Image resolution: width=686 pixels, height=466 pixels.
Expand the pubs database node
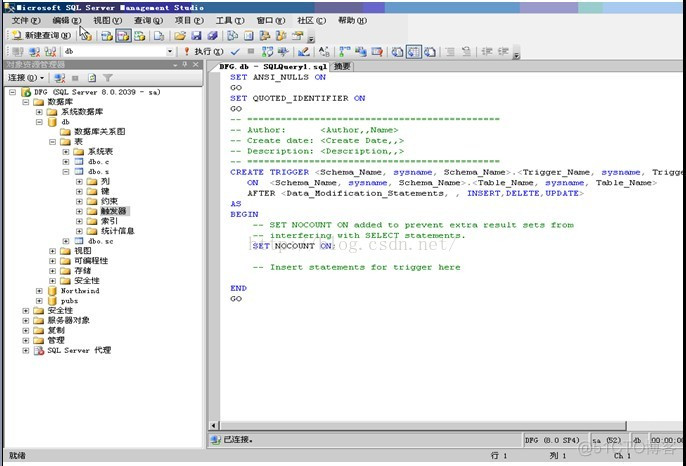tap(39, 301)
